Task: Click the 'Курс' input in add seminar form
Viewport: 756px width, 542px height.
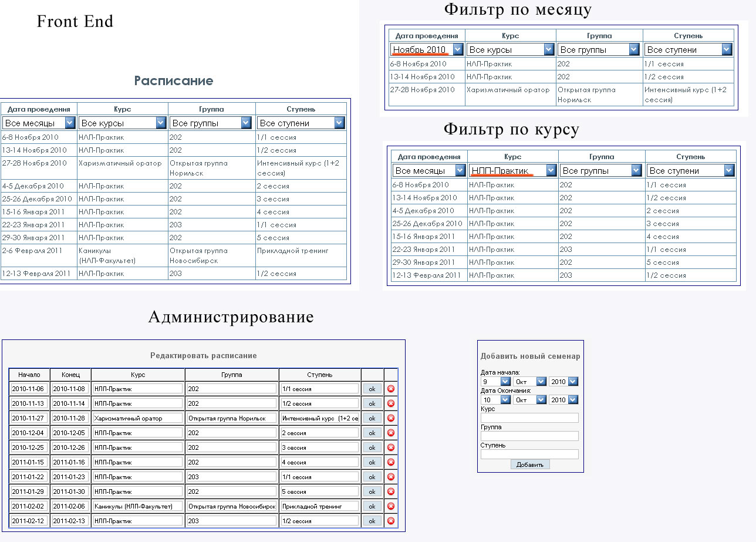Action: tap(529, 418)
